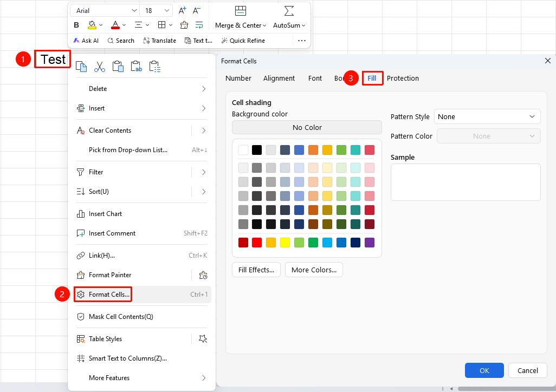Expand the AutoSum dropdown arrow

click(x=303, y=25)
